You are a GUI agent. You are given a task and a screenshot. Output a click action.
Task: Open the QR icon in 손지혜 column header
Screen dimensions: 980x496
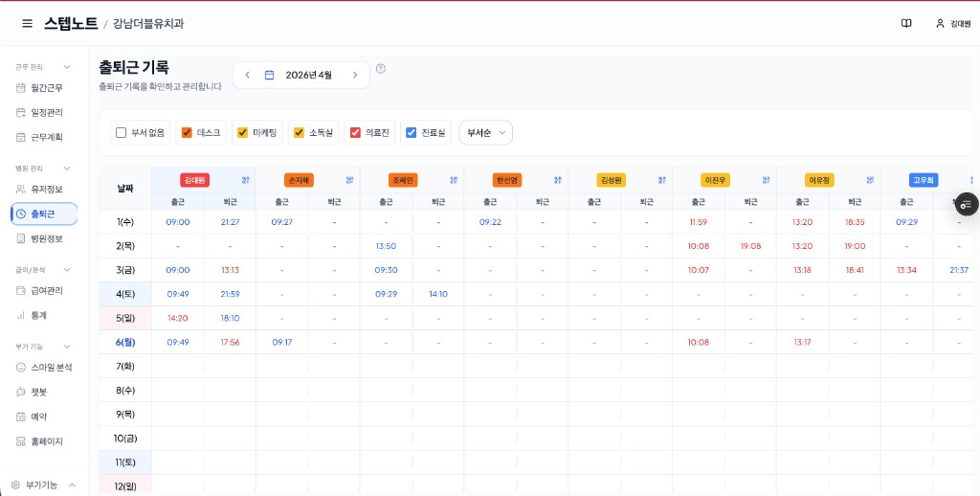(x=349, y=180)
